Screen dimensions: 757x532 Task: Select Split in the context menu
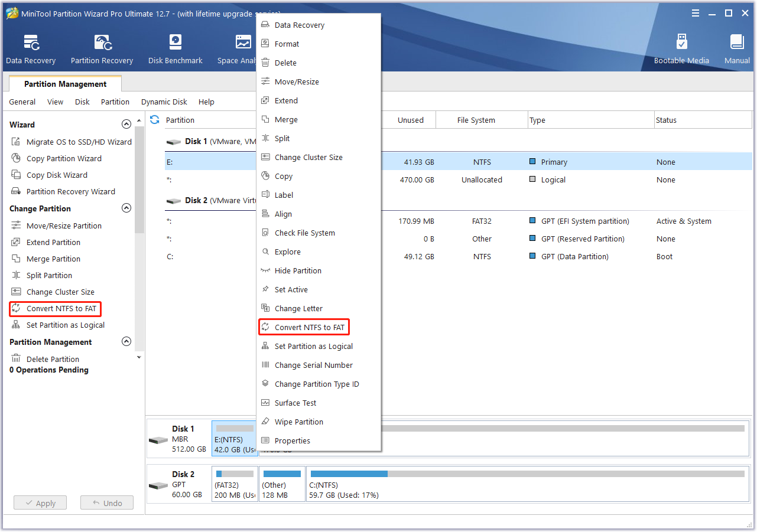coord(319,138)
